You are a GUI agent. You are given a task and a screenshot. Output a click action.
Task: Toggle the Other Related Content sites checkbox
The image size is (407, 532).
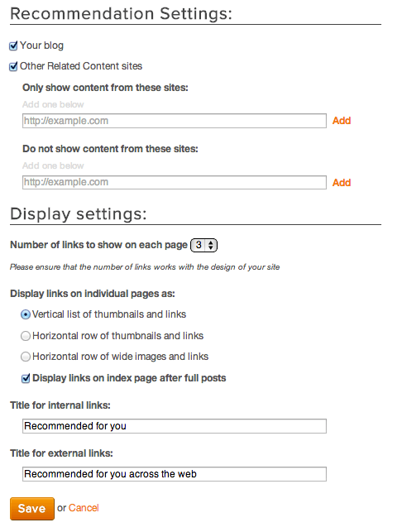pos(13,66)
